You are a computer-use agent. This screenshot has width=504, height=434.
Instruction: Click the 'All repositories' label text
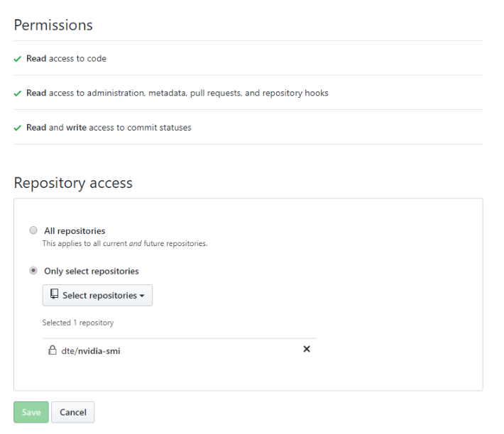[75, 230]
